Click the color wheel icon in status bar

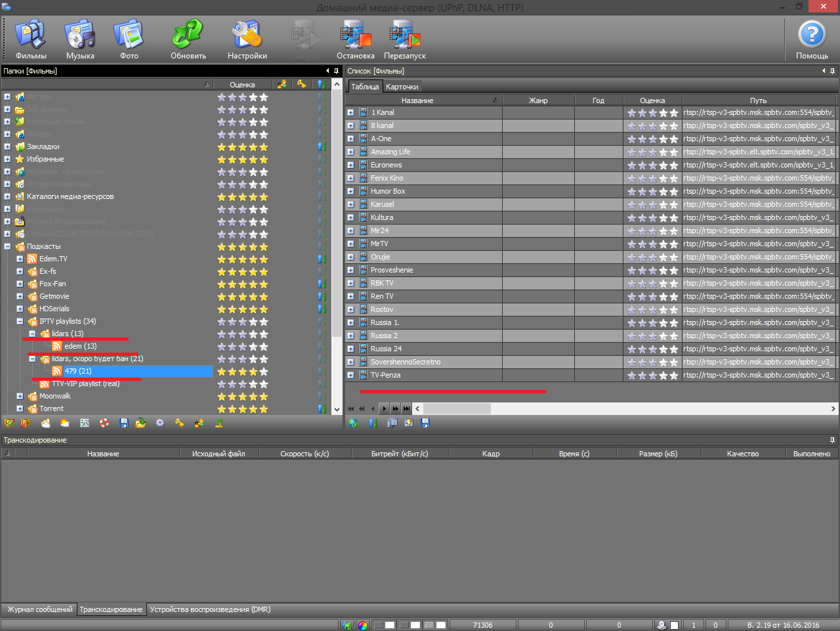click(x=363, y=625)
